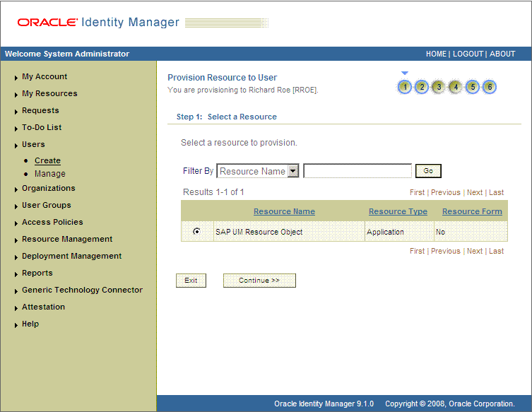Click the Exit button
Viewport: 532px width, 412px height.
tap(191, 281)
